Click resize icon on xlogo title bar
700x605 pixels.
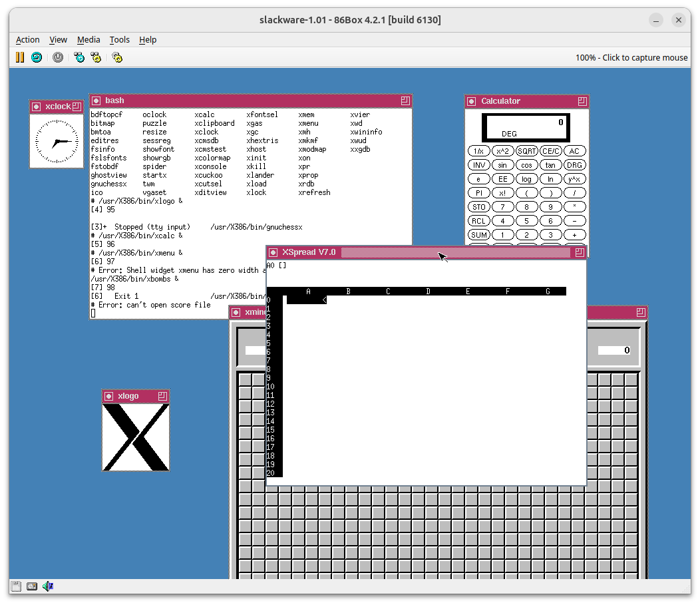tap(162, 396)
